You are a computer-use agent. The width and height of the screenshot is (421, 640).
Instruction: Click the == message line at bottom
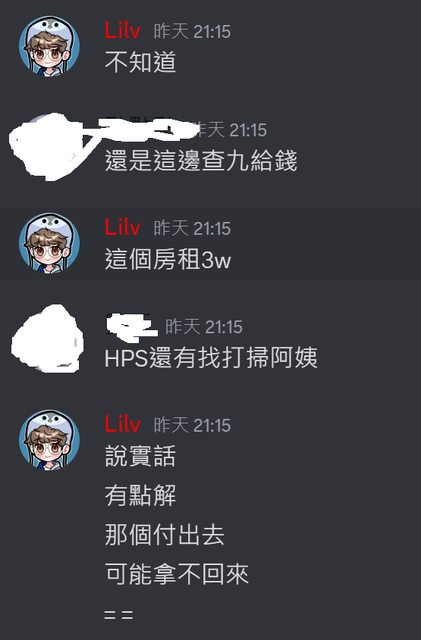click(x=119, y=615)
